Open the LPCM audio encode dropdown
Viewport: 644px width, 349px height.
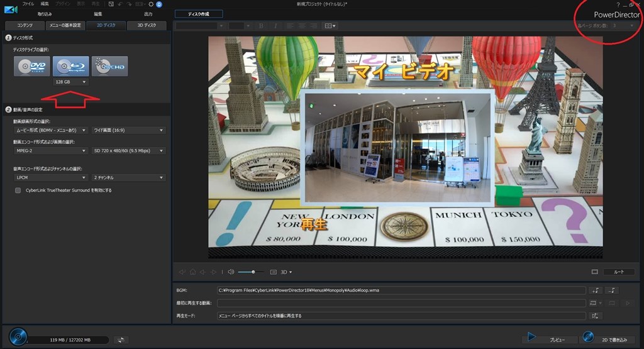[x=50, y=177]
